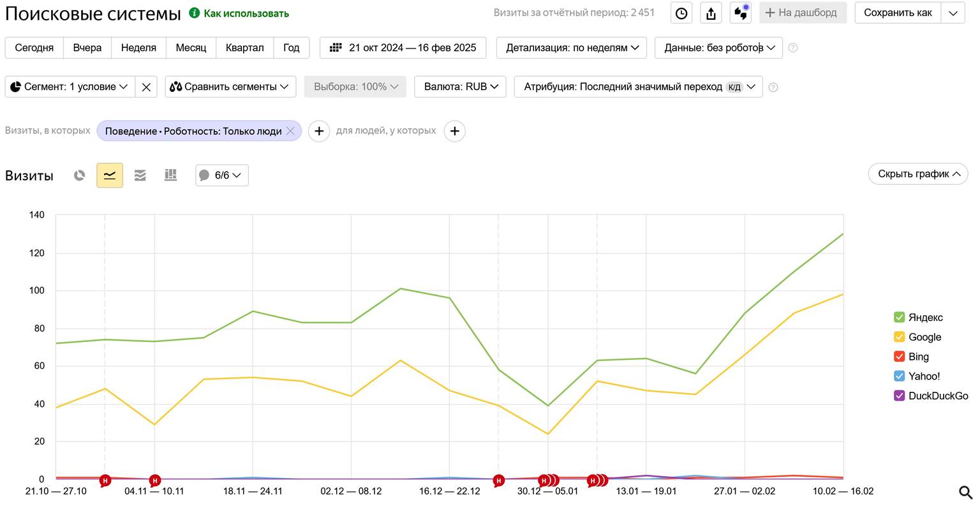
Task: Toggle the Yahoo! series checkbox
Action: (899, 376)
